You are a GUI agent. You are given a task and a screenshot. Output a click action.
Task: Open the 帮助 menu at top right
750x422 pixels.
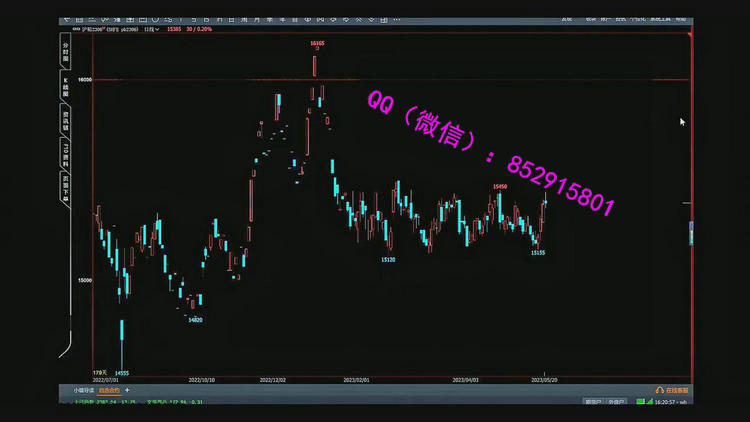click(x=682, y=18)
